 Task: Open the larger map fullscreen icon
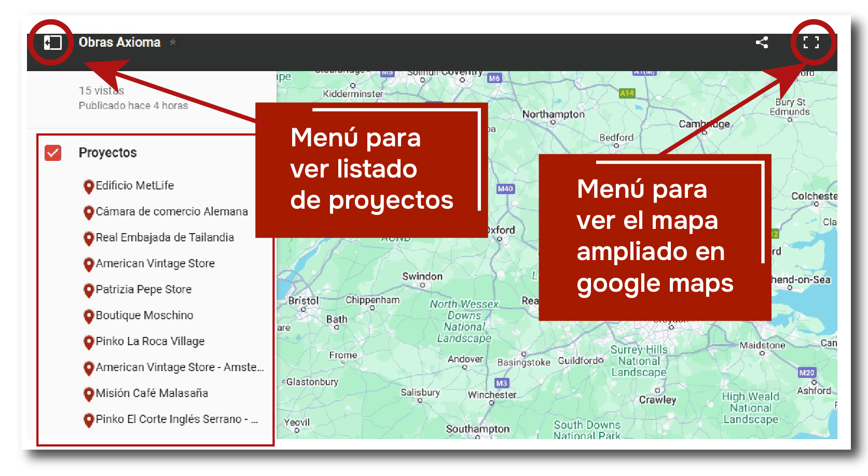pyautogui.click(x=811, y=43)
